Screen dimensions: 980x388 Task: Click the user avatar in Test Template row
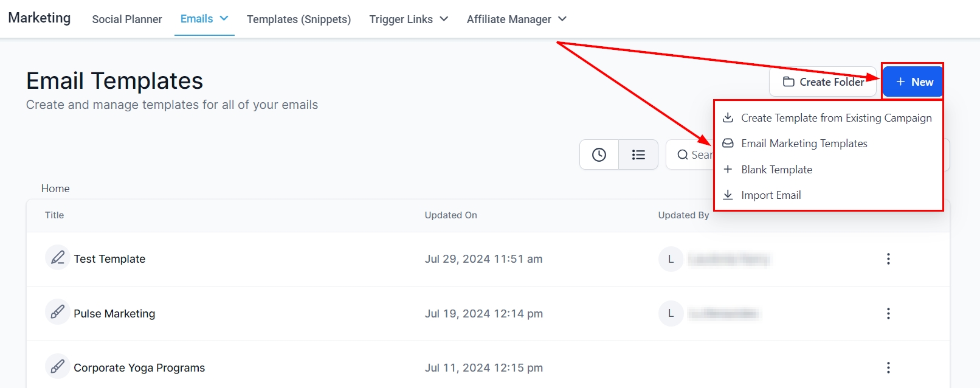(671, 259)
